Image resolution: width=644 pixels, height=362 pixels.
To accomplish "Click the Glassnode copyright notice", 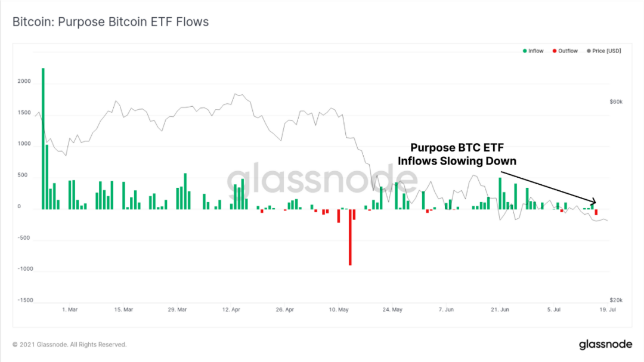I will [69, 344].
